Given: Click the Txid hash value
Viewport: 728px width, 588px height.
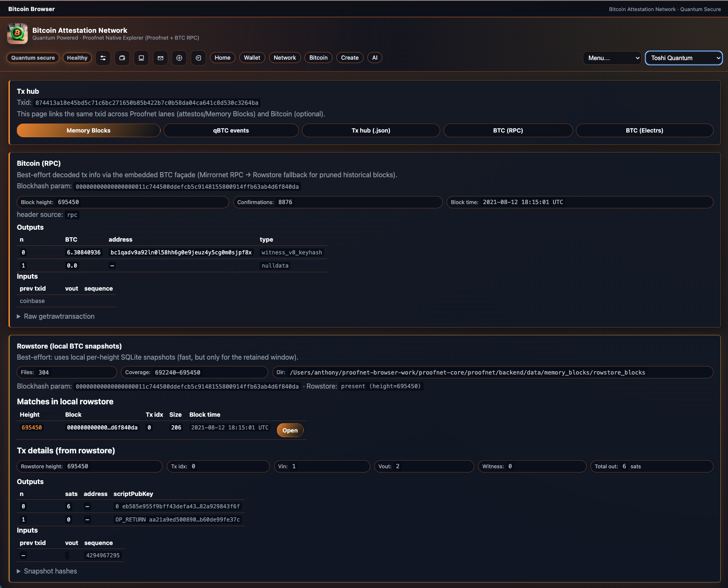Looking at the screenshot, I should (147, 103).
